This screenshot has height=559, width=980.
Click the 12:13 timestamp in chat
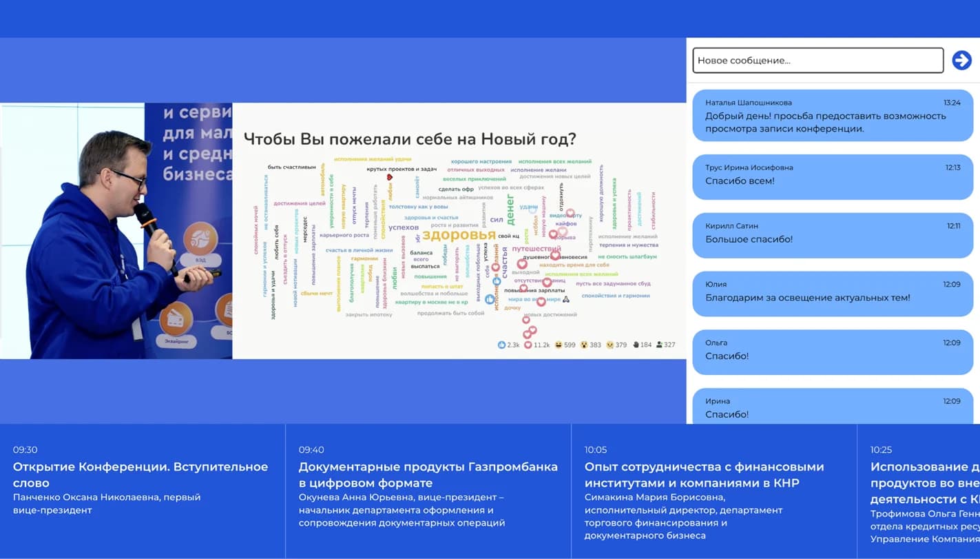(952, 167)
